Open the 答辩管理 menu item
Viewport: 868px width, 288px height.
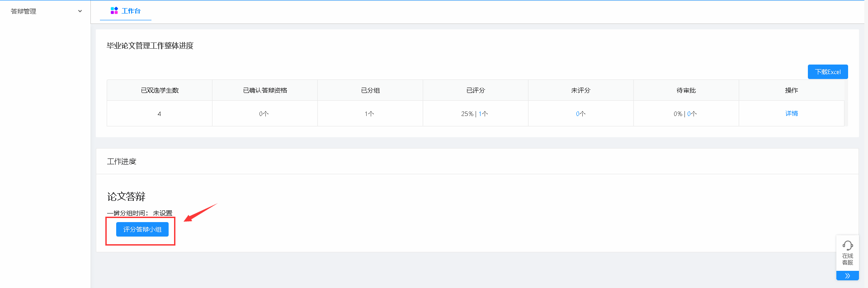pyautogui.click(x=24, y=11)
